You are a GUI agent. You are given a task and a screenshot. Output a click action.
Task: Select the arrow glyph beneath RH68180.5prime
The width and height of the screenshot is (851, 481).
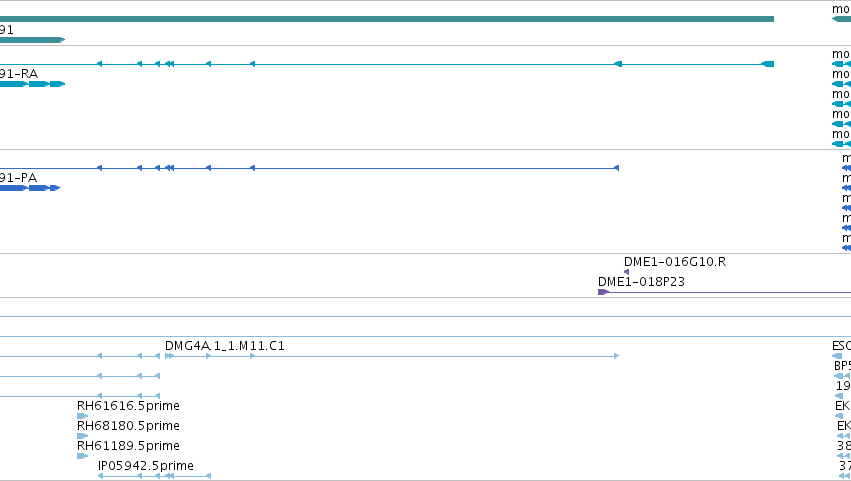(x=82, y=436)
